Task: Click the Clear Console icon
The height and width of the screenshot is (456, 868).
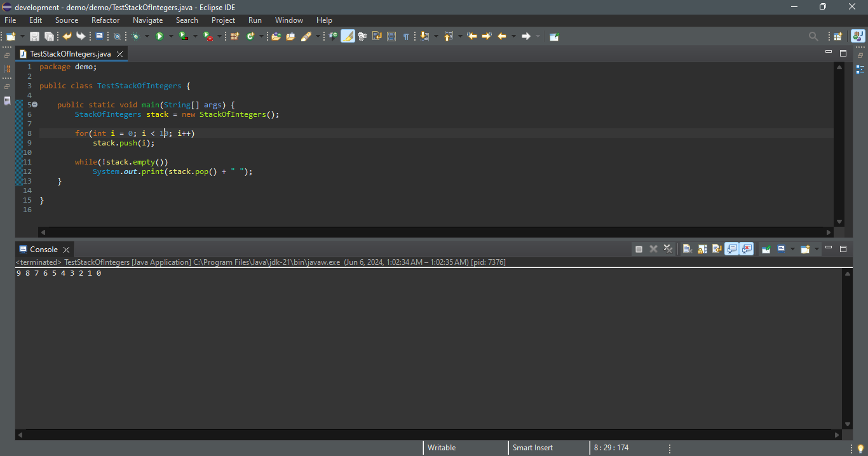Action: tap(687, 249)
